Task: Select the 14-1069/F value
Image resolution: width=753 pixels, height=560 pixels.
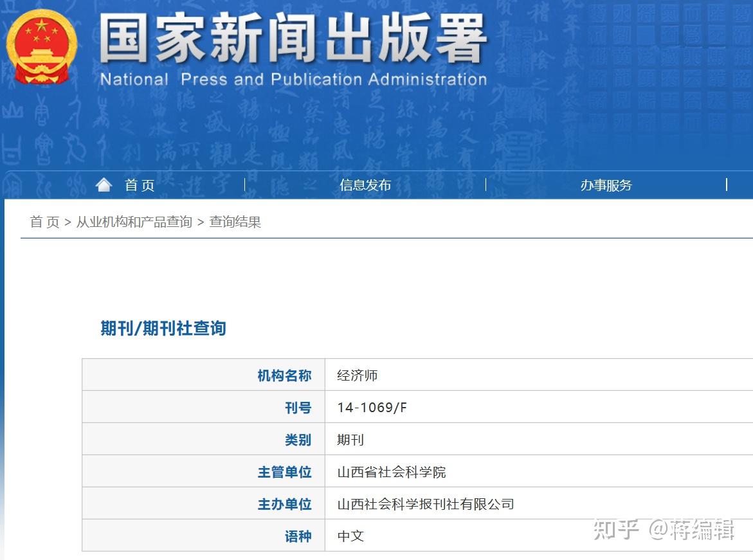Action: (x=372, y=407)
